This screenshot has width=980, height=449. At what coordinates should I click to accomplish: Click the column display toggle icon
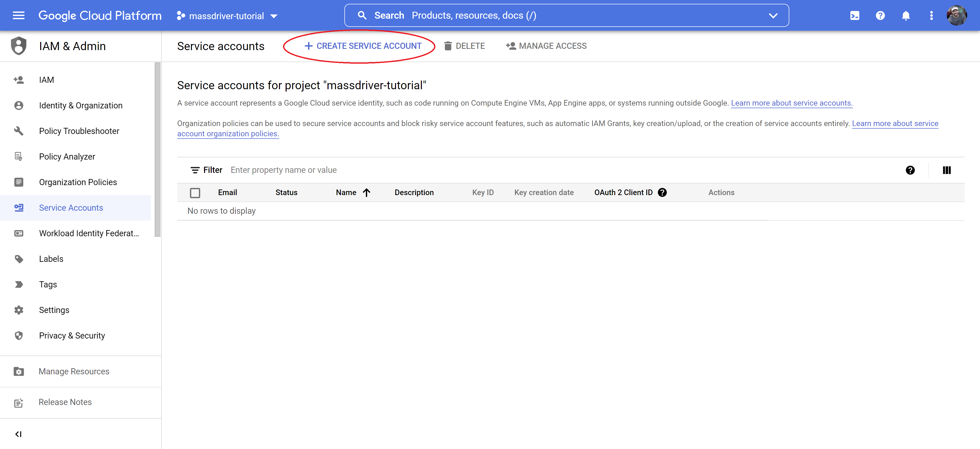tap(948, 170)
